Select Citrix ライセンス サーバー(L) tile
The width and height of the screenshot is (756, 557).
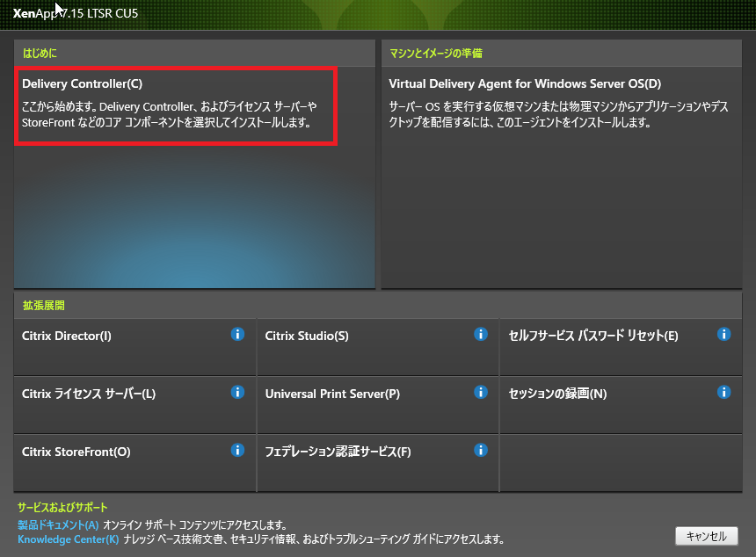pyautogui.click(x=89, y=394)
